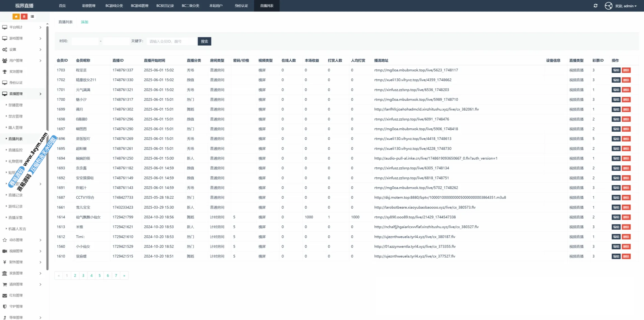Click the red trash clear-cache icon
This screenshot has height=320, width=644.
pyautogui.click(x=24, y=17)
